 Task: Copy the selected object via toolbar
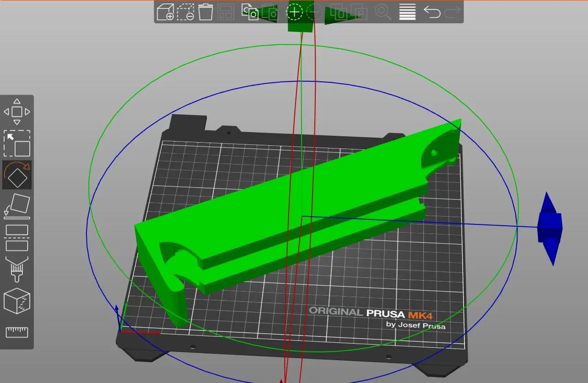(250, 12)
